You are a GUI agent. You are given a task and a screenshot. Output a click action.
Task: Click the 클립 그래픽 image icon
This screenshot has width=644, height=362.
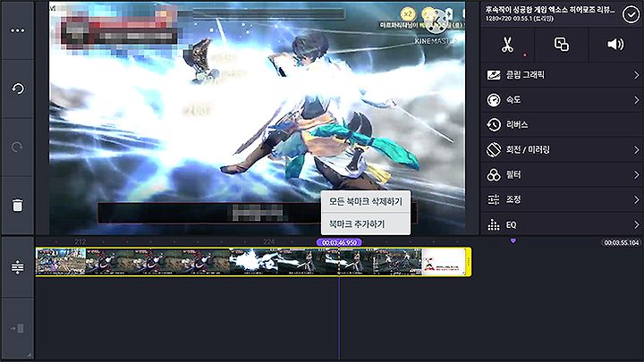click(494, 75)
